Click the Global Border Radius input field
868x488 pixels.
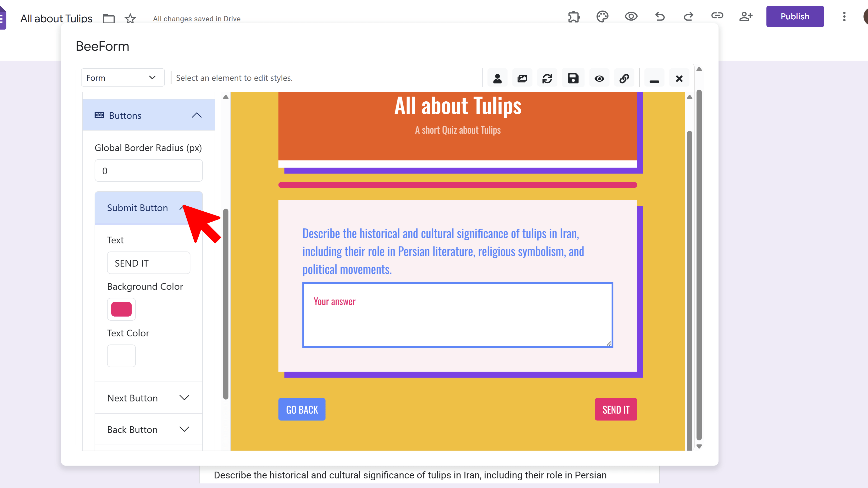click(149, 171)
